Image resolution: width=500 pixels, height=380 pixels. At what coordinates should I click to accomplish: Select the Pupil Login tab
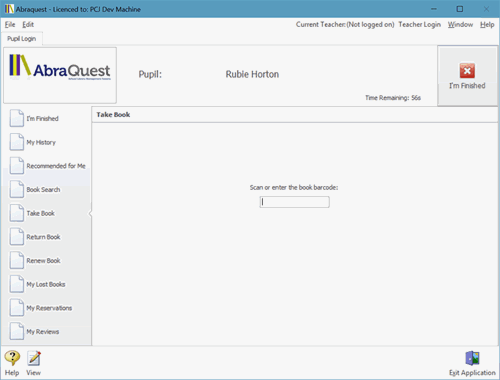(x=22, y=39)
